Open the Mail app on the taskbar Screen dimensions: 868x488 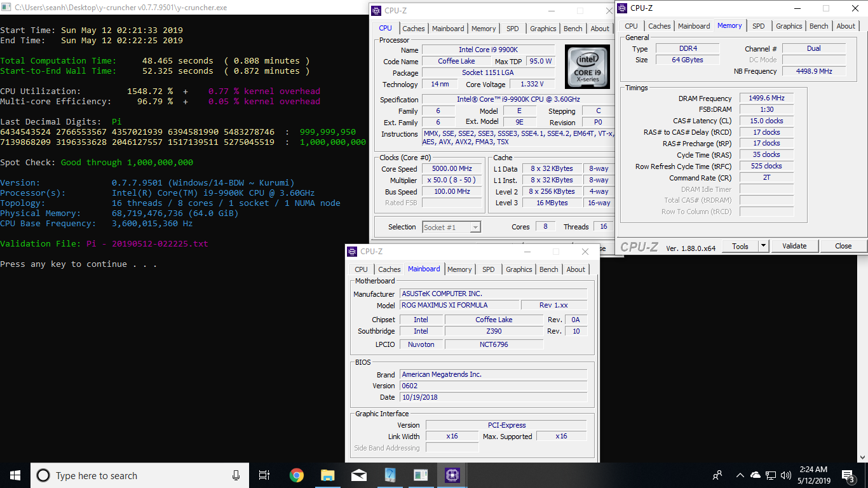(x=358, y=475)
